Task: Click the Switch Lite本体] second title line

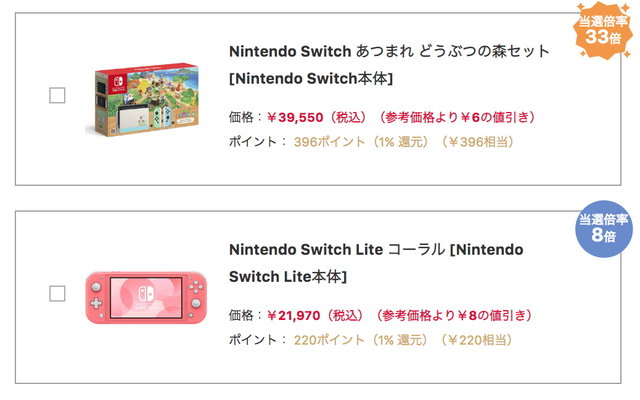Action: pos(288,276)
